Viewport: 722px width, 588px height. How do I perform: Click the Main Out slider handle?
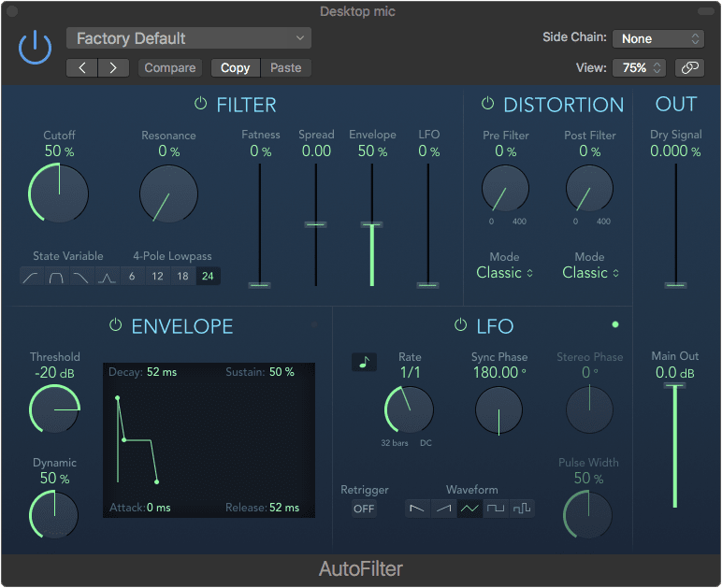675,385
